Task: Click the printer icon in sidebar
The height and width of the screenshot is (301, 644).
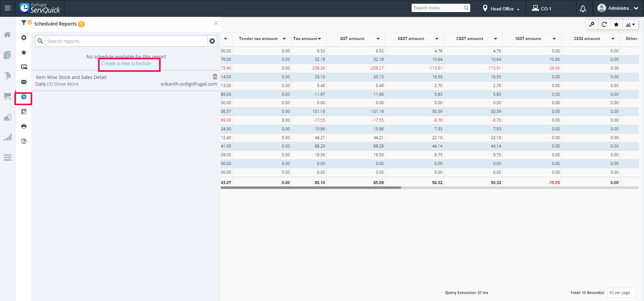Action: coord(24,126)
